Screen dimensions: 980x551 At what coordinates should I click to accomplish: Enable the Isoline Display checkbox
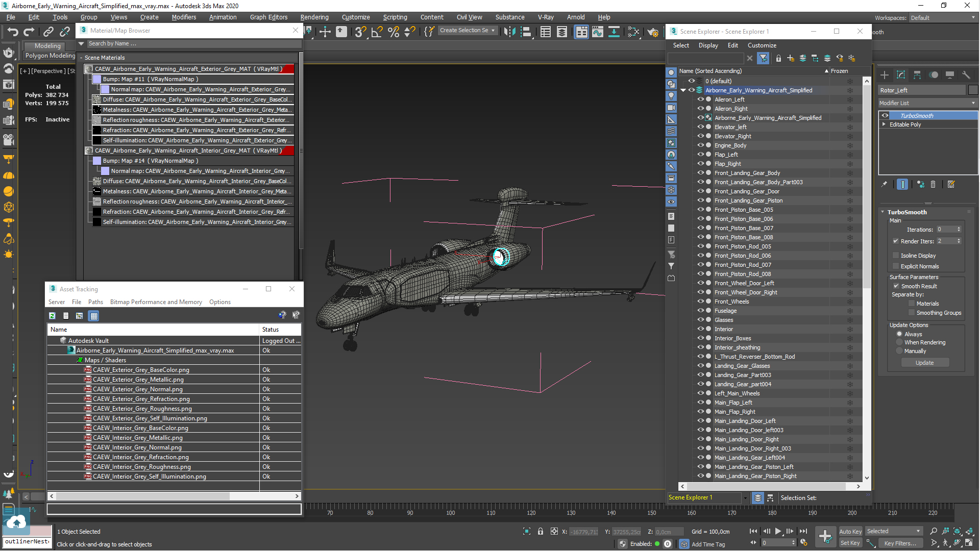tap(896, 256)
